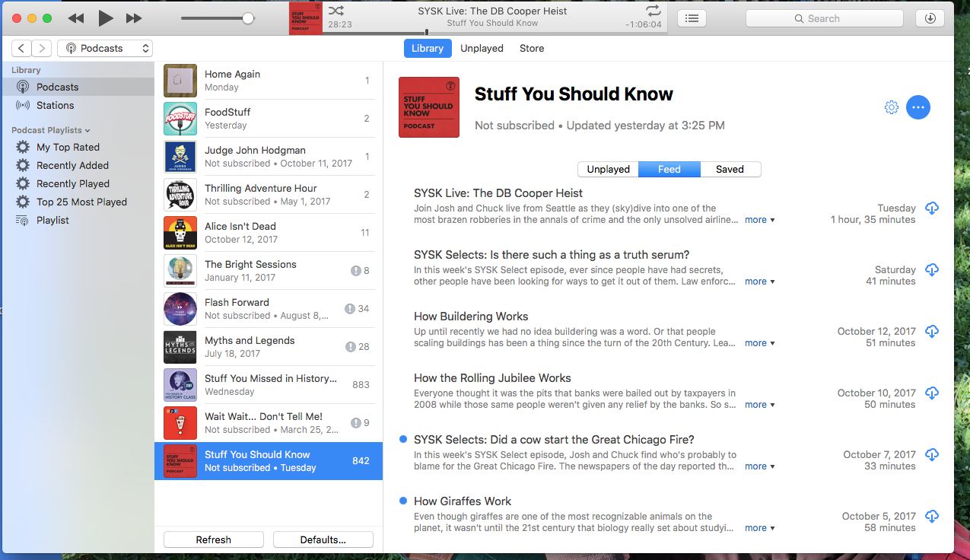Click the Myths and Legends podcast artwork
The height and width of the screenshot is (560, 970).
point(180,347)
